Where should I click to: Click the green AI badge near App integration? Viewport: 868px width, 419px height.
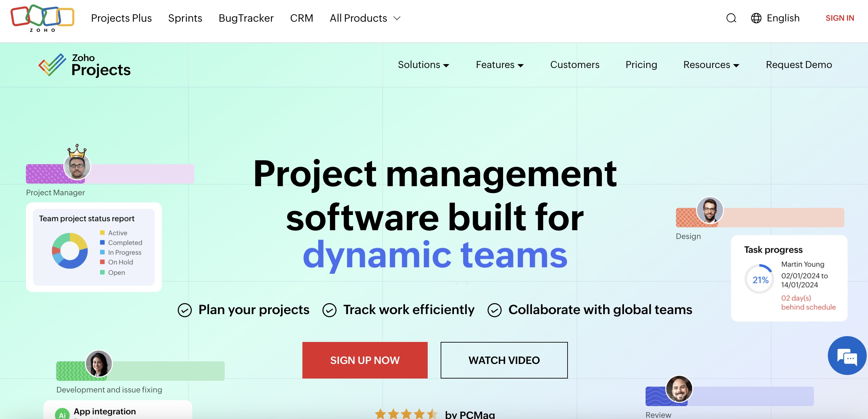(x=62, y=414)
